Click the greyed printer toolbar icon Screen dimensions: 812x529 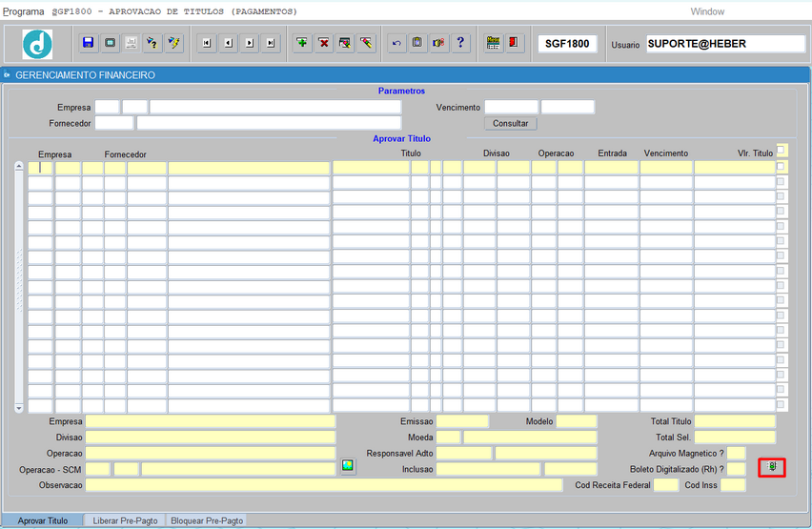[131, 43]
